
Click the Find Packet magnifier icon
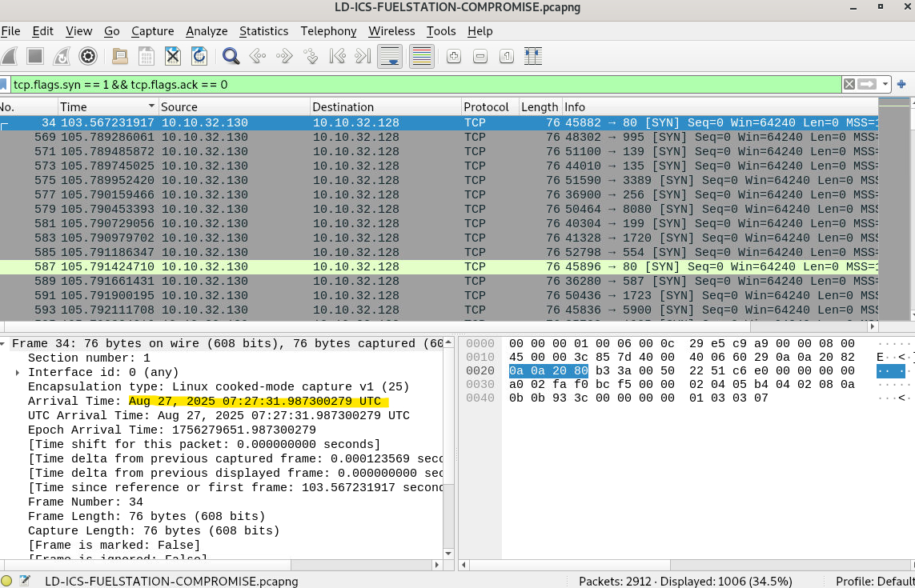point(231,56)
